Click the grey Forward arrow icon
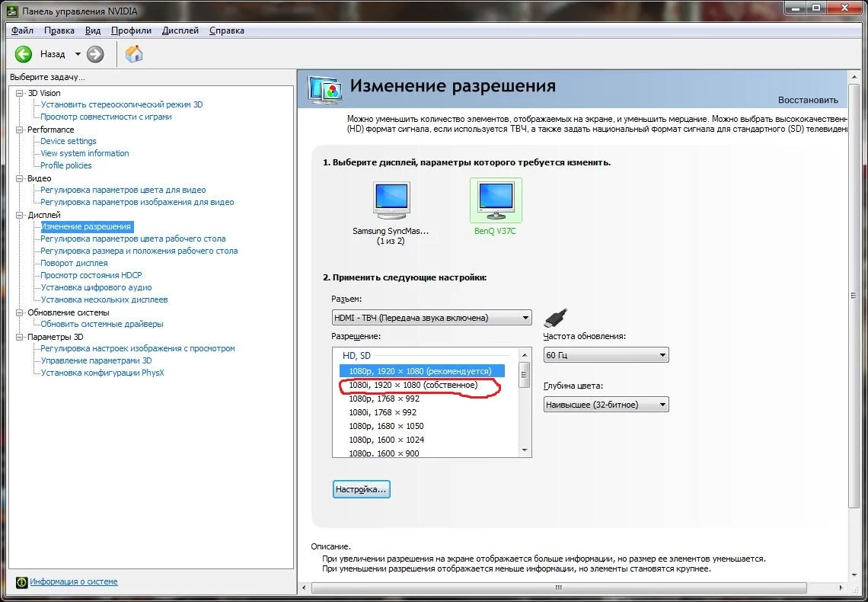Image resolution: width=868 pixels, height=602 pixels. (95, 53)
